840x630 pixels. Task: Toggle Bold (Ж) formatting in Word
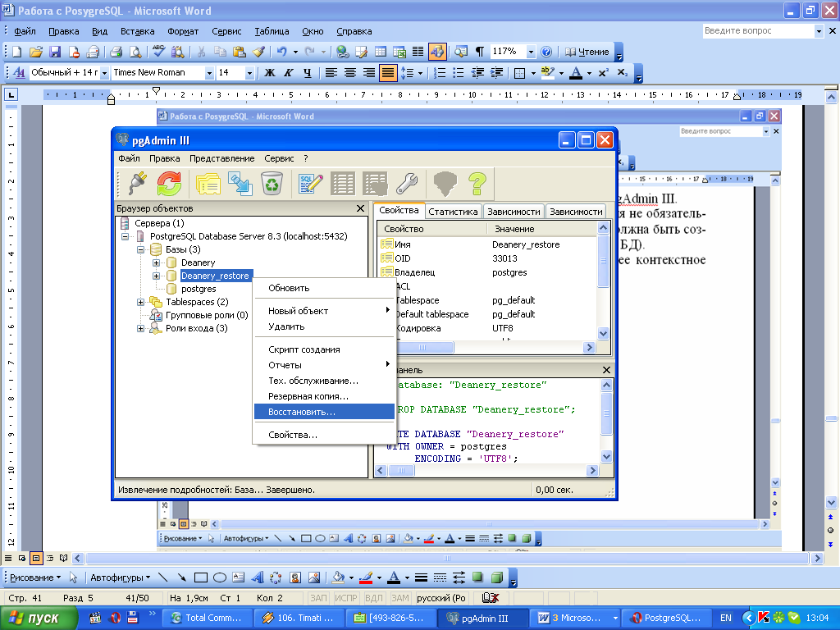[x=270, y=72]
